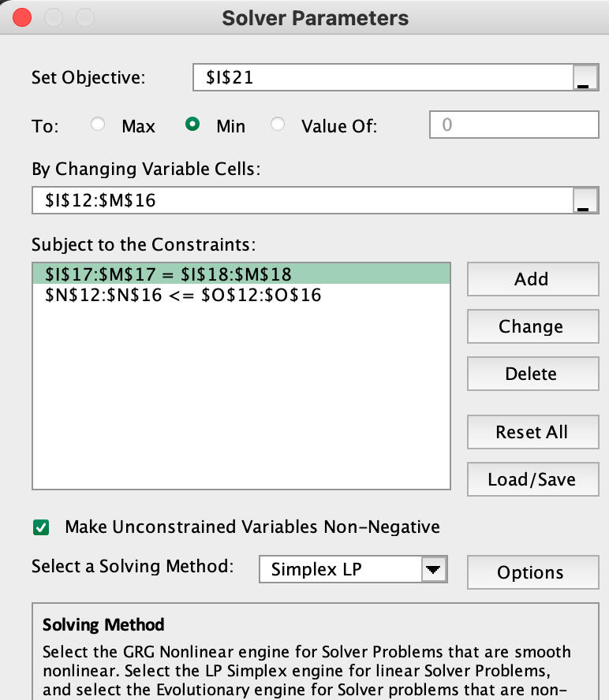Select the $I$17:$M$17 = $I$18:$M$18 constraint
Screen dimensions: 609x700
pos(241,274)
